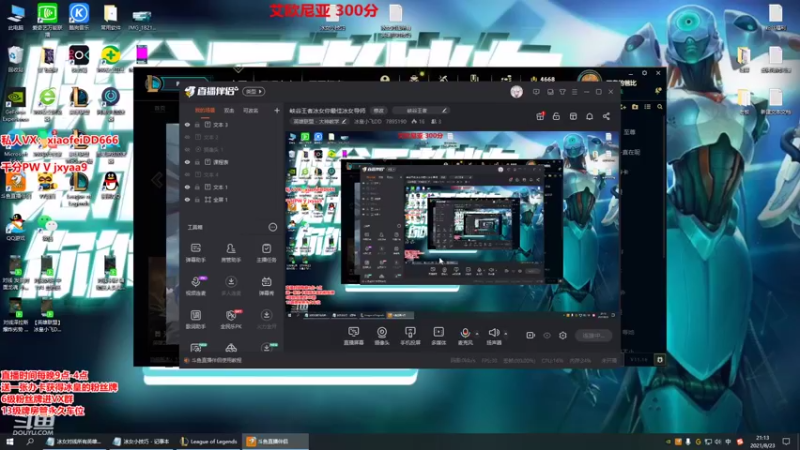Open the user avatar profile
This screenshot has height=450, width=800.
516,92
